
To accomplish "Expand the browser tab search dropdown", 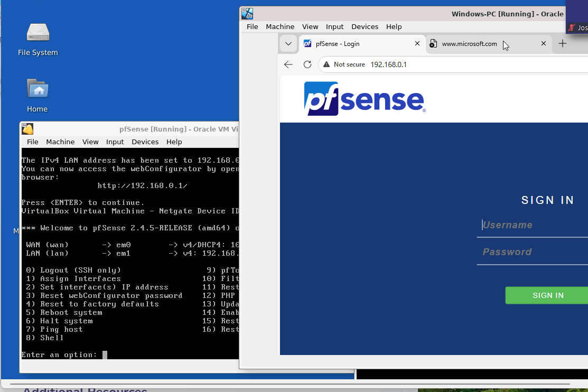I will (x=288, y=44).
